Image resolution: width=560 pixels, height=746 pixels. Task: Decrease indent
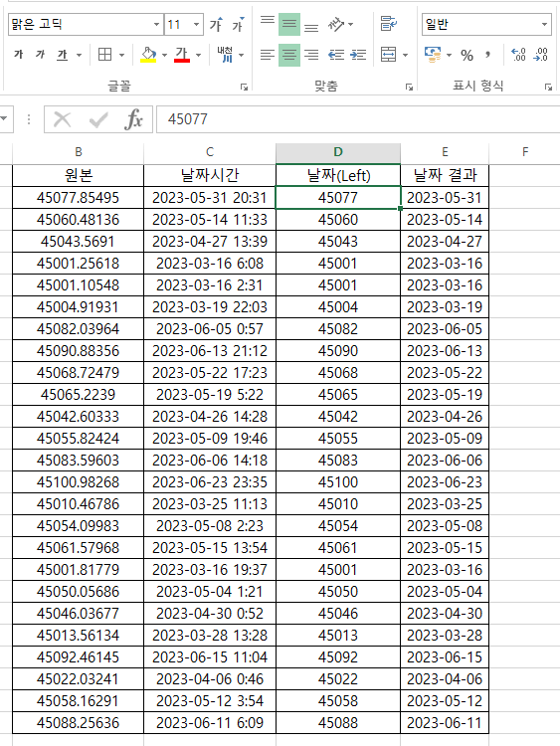[336, 55]
